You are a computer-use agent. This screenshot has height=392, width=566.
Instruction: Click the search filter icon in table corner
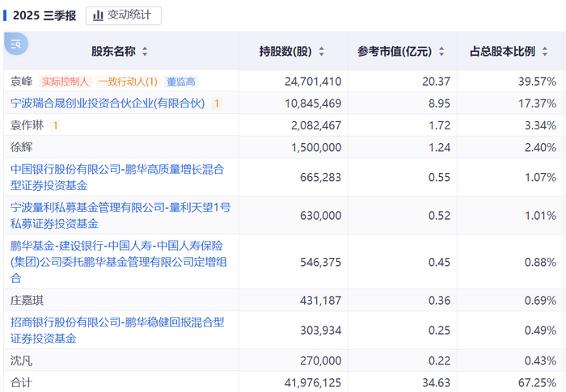16,44
